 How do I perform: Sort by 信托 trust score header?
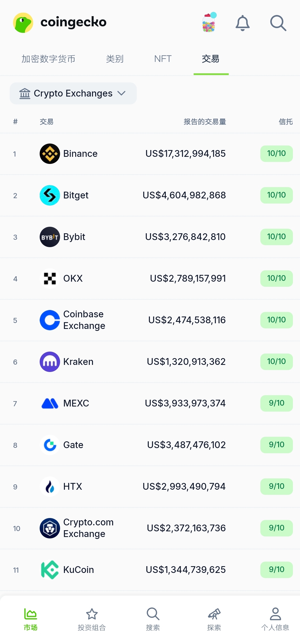(x=286, y=122)
